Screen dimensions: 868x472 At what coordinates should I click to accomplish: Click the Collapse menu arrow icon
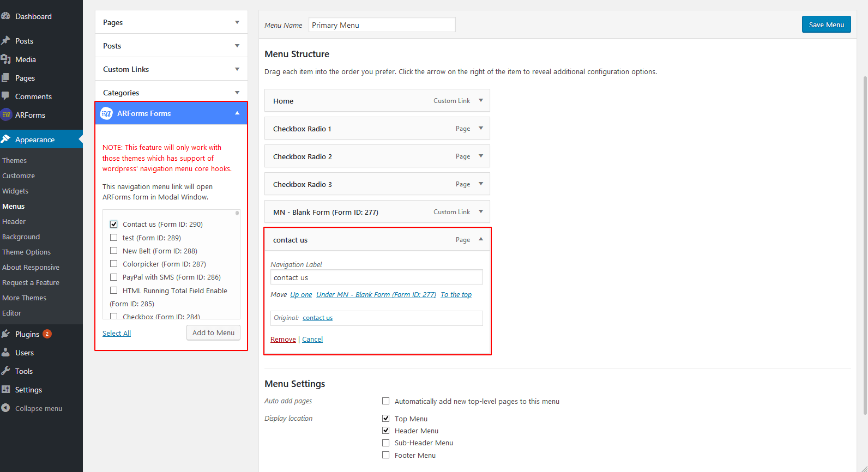6,408
